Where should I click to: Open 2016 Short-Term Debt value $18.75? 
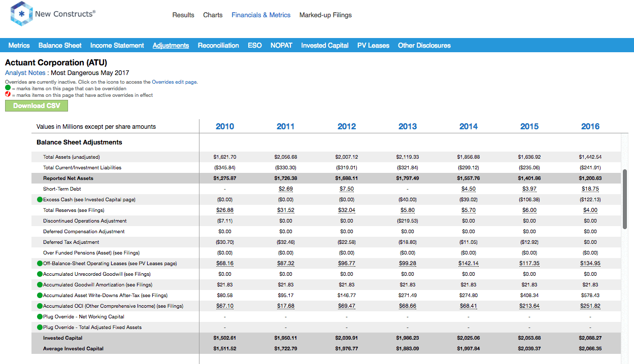(590, 189)
